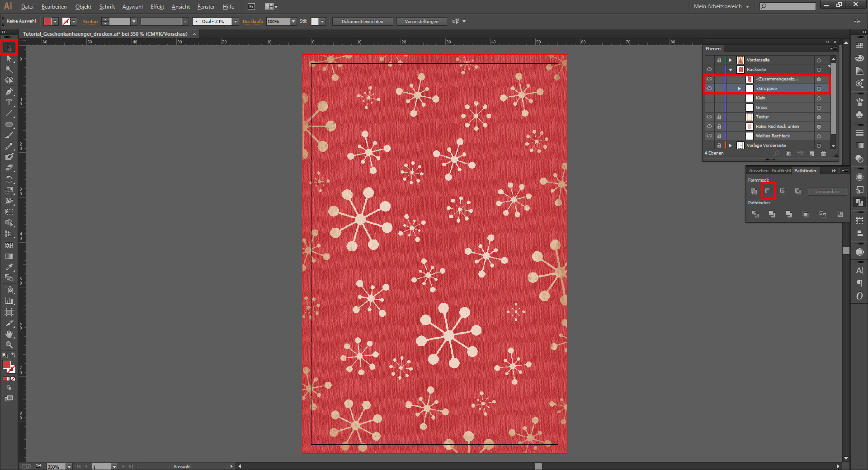Select the Hand tool
The height and width of the screenshot is (470, 868).
pos(9,334)
